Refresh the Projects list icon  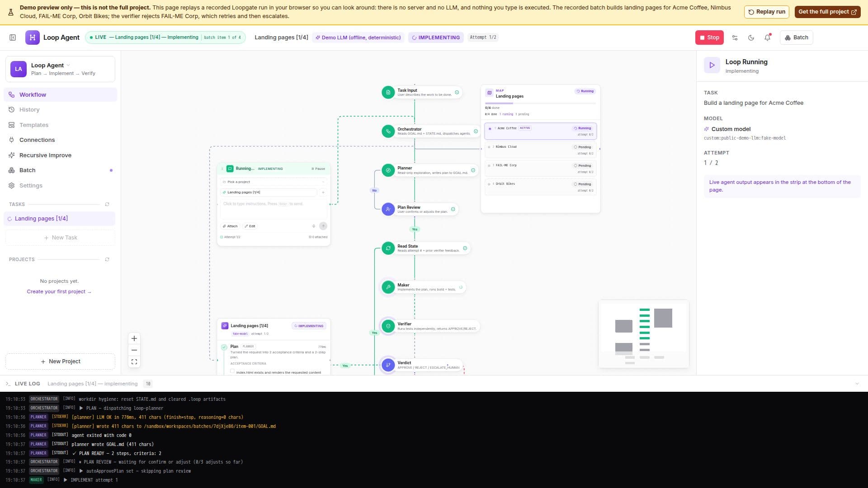pos(107,260)
